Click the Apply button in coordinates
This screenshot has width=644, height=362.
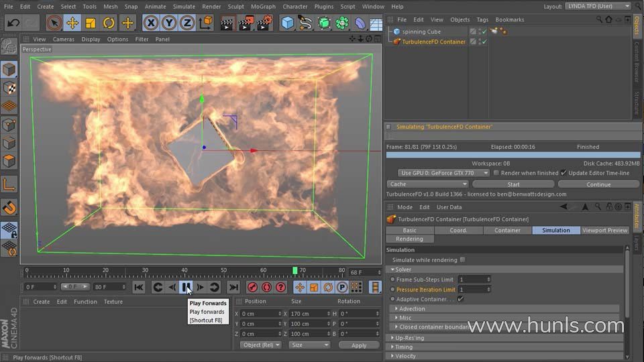[358, 346]
